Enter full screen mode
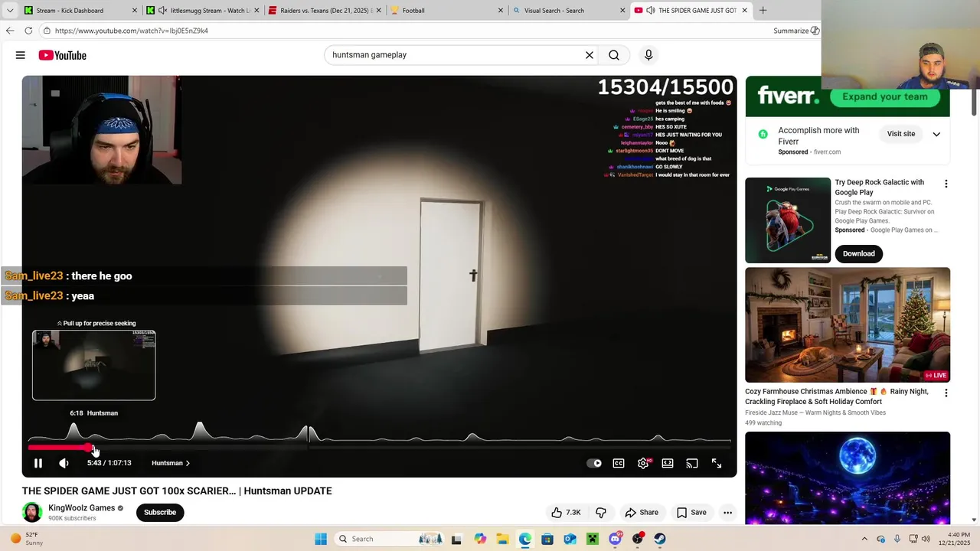 tap(717, 463)
